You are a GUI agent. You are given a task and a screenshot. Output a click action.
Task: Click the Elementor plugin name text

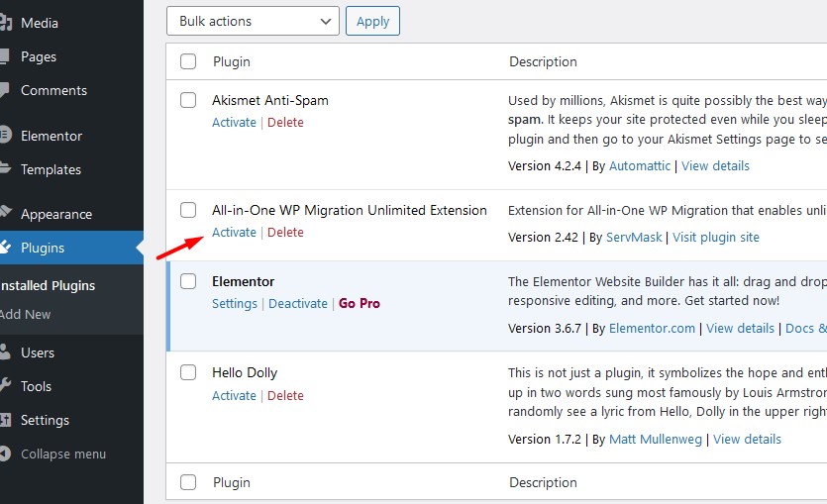pos(243,281)
